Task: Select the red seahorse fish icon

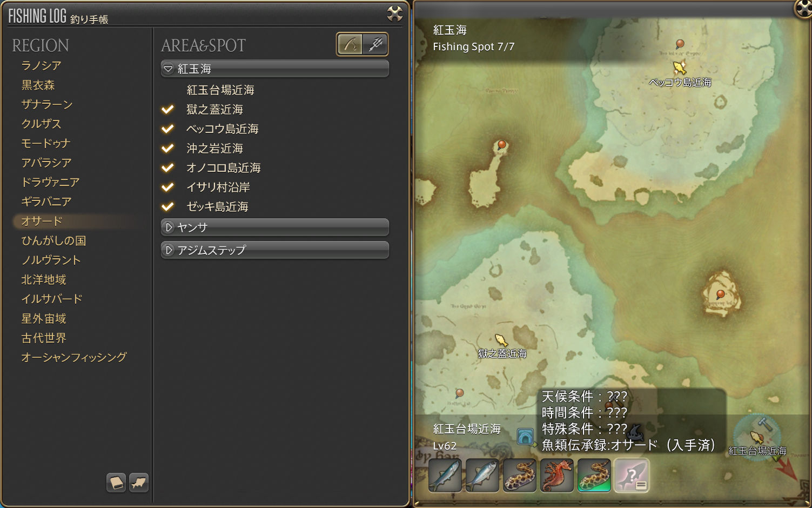Action: click(x=557, y=476)
